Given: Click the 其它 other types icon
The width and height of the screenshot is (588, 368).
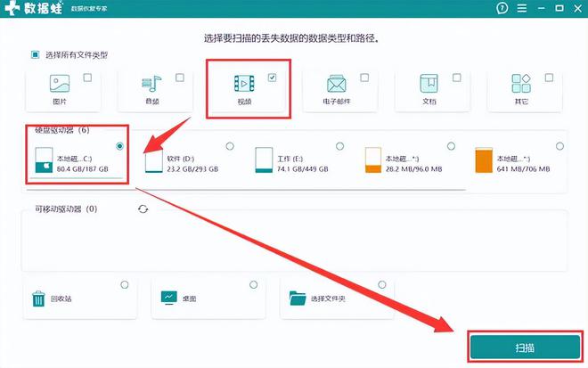Looking at the screenshot, I should pos(521,83).
